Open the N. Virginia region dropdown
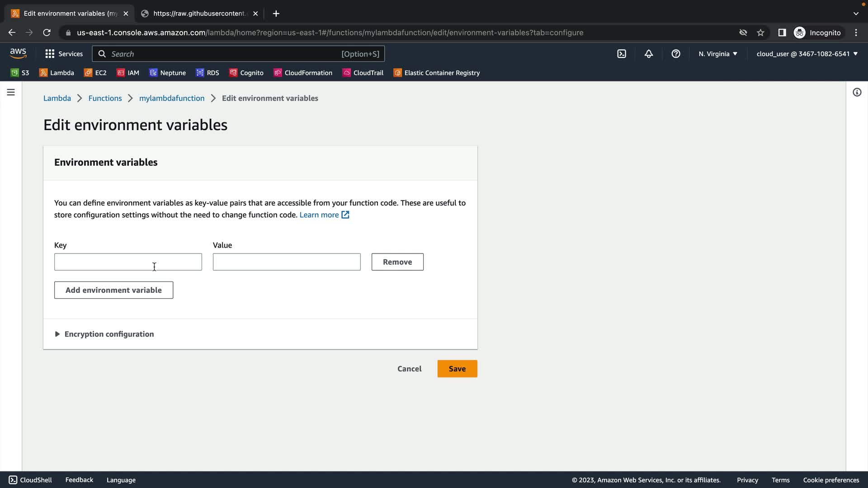 pos(717,54)
